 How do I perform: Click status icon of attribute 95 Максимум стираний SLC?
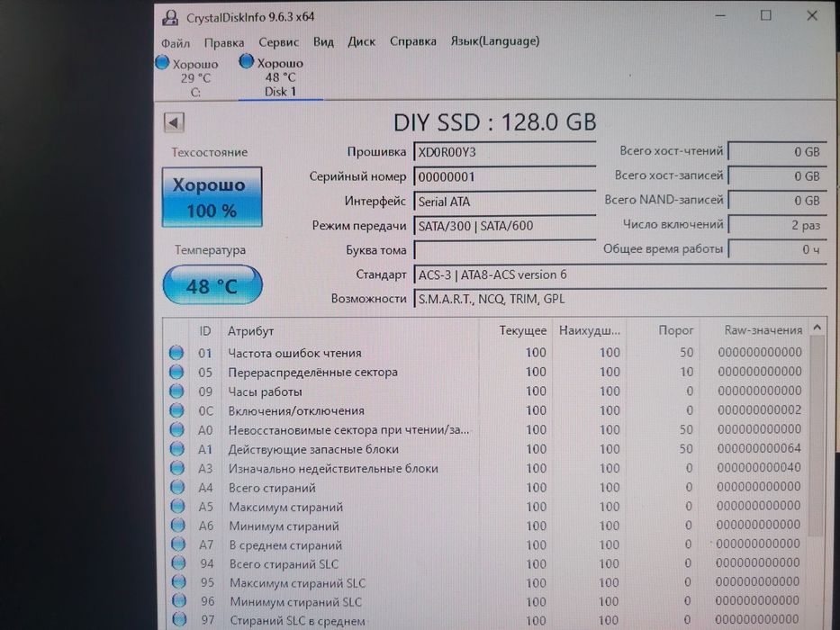178,582
